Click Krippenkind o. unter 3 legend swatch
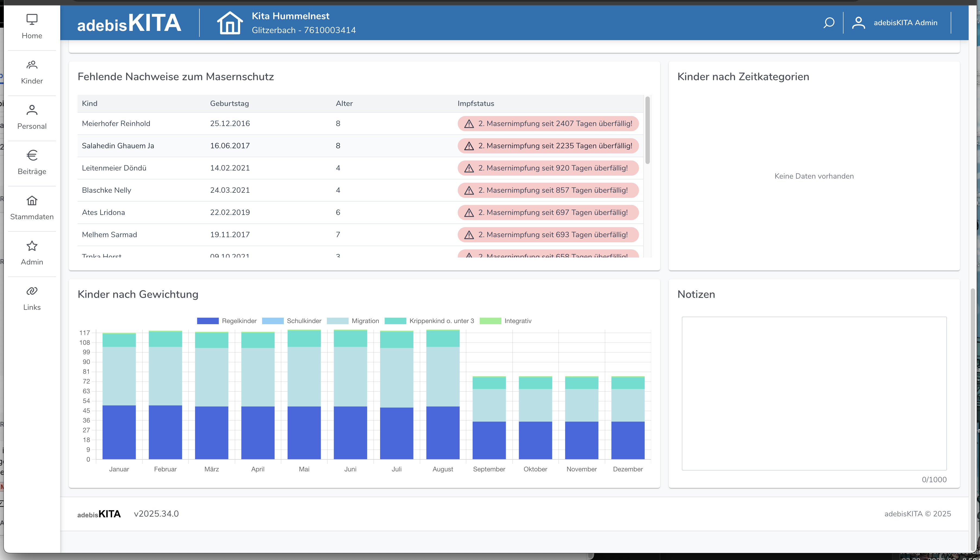The width and height of the screenshot is (980, 560). click(395, 321)
